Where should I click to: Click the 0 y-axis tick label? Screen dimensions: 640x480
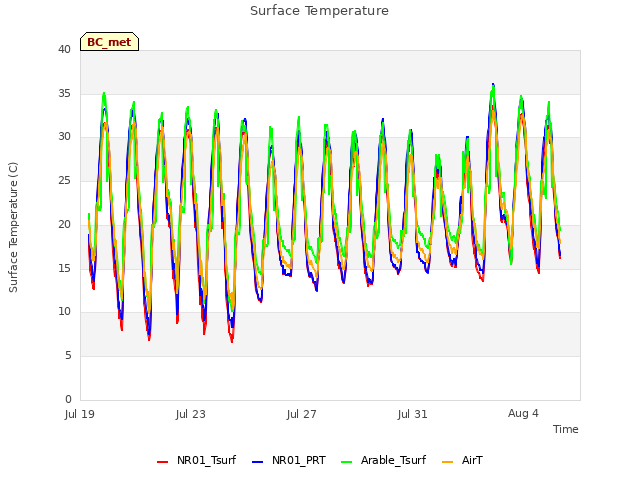pyautogui.click(x=68, y=399)
